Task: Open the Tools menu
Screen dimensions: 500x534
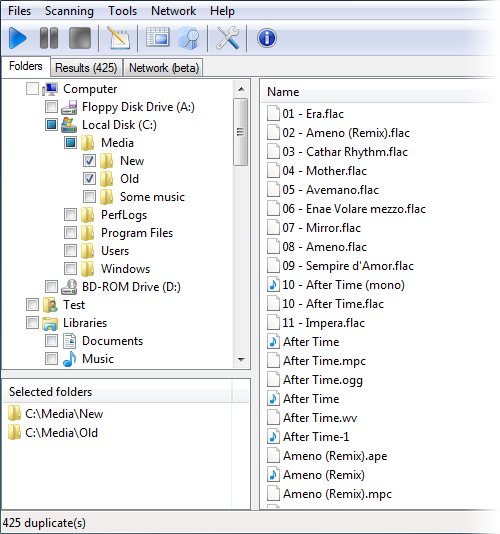Action: tap(122, 11)
